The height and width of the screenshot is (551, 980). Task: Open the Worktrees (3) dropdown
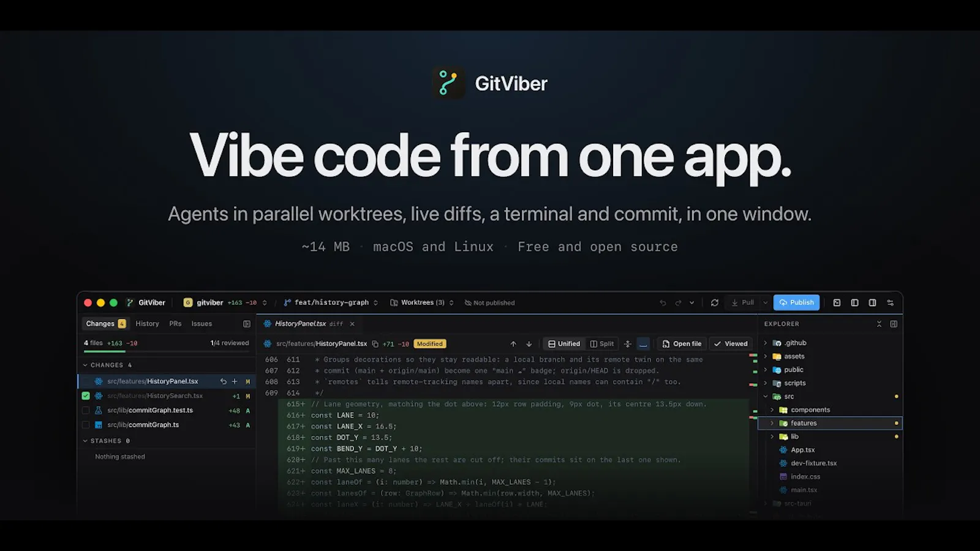422,302
